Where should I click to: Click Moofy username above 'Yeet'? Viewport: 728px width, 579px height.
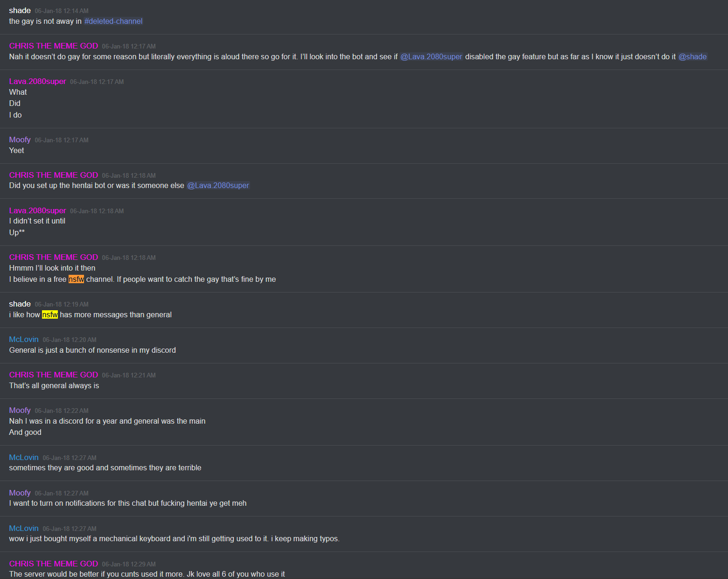tap(20, 140)
